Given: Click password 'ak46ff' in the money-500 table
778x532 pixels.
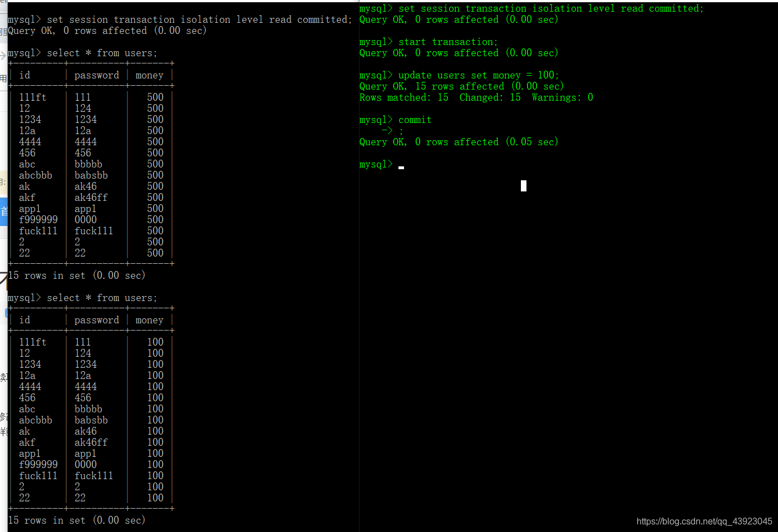Looking at the screenshot, I should pos(91,198).
